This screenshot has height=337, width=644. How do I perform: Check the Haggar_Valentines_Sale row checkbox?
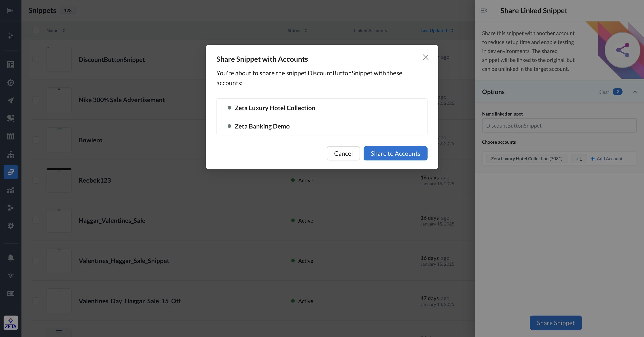pos(36,220)
